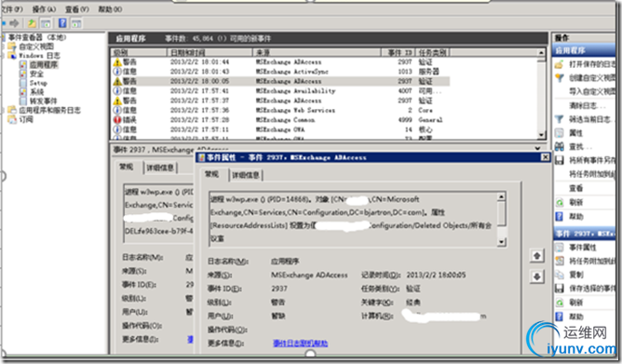Click the event list scrollbar down arrow
Screen dimensions: 622x364
coord(542,135)
